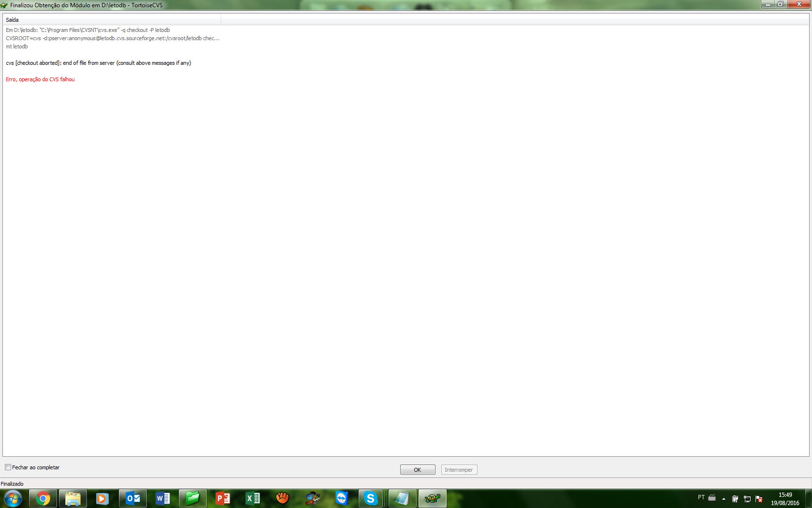Select the 'mt letodb' output line

(17, 46)
